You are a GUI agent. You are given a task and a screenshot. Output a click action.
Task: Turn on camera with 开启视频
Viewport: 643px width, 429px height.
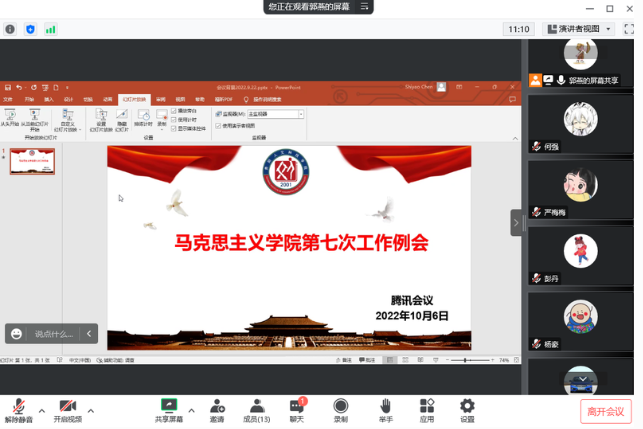pyautogui.click(x=68, y=410)
